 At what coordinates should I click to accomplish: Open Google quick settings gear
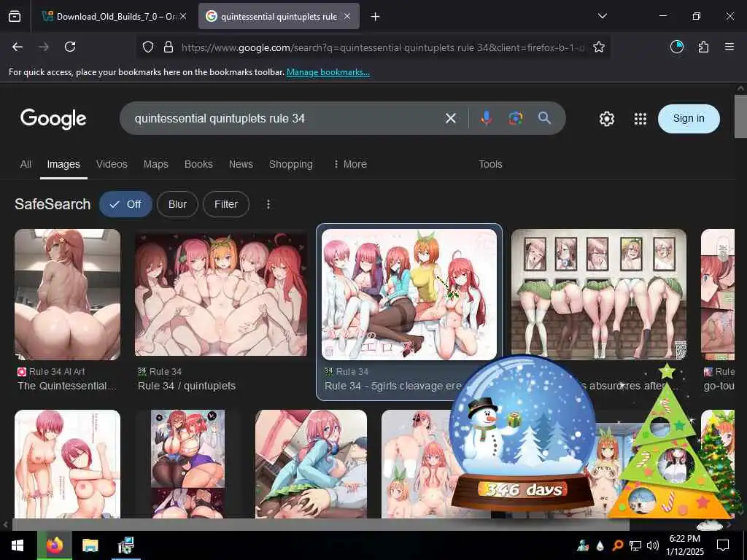[x=606, y=119]
